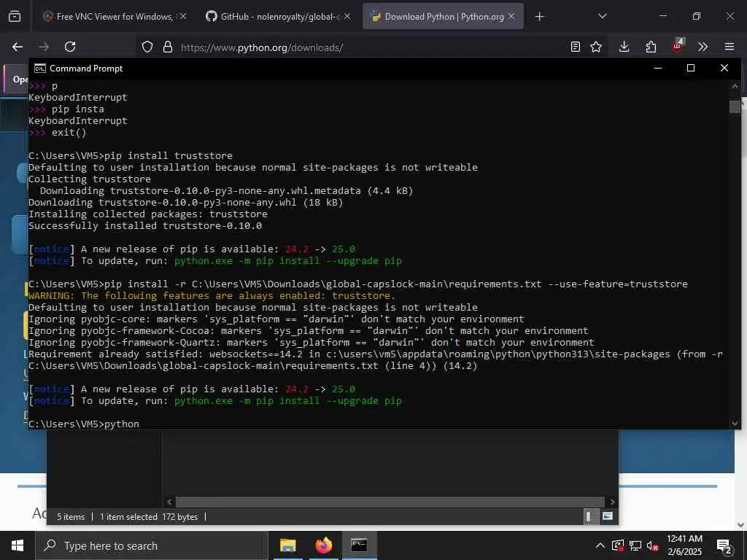This screenshot has width=747, height=560.
Task: Click the Command Prompt scrollbar down arrow
Action: pos(735,424)
